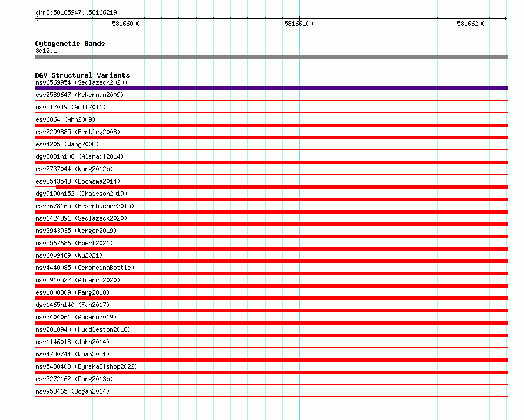Select variant nsv3943935 (Wenger2019)
The width and height of the screenshot is (524, 420).
point(76,231)
